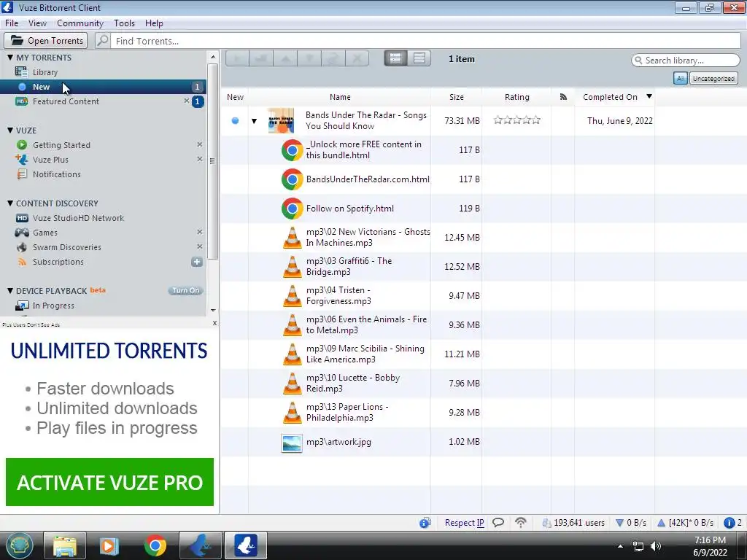The width and height of the screenshot is (747, 560).
Task: Collapse VUZE sidebar section
Action: [x=10, y=130]
